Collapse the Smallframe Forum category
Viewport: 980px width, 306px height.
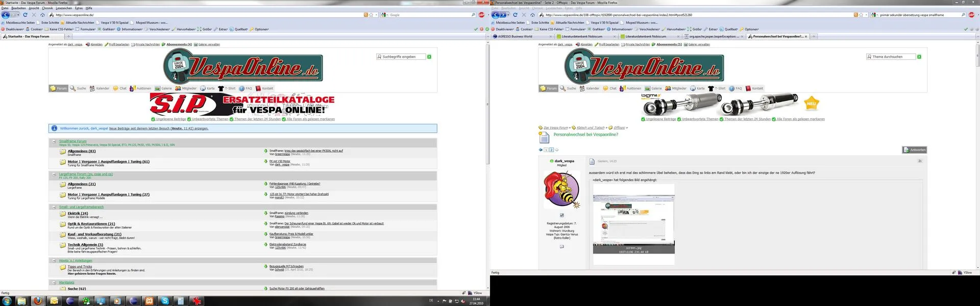(x=54, y=141)
